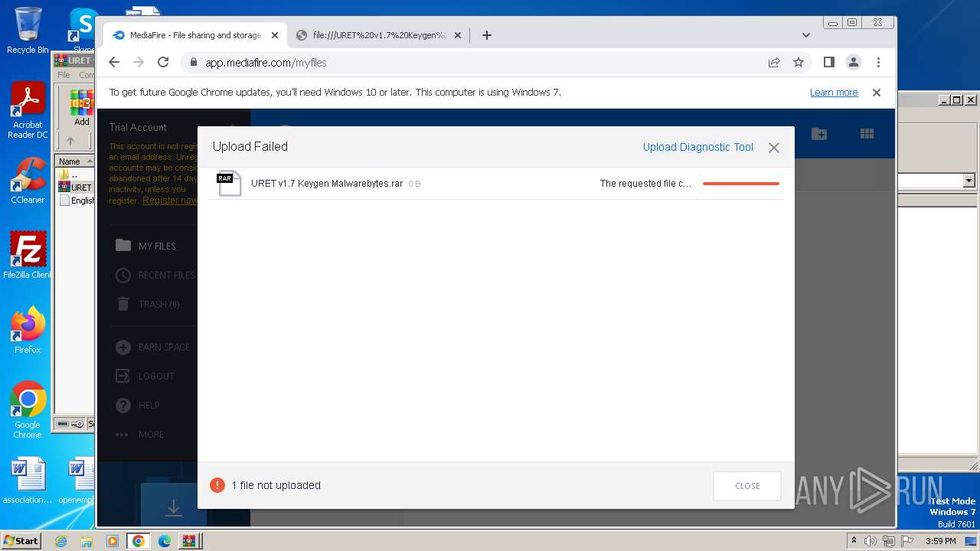Open EARN SPACE in MediaFire sidebar

coord(152,347)
